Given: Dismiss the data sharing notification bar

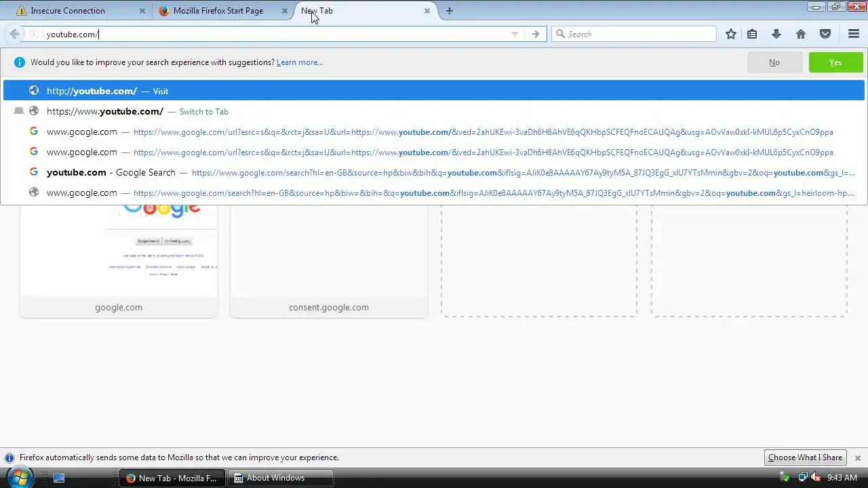Looking at the screenshot, I should click(857, 457).
